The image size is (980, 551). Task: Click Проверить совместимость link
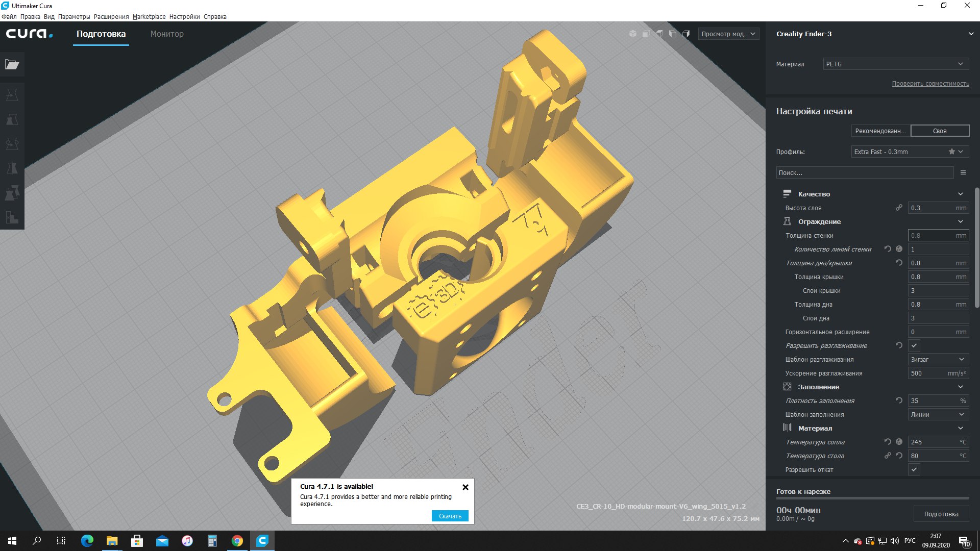(930, 84)
